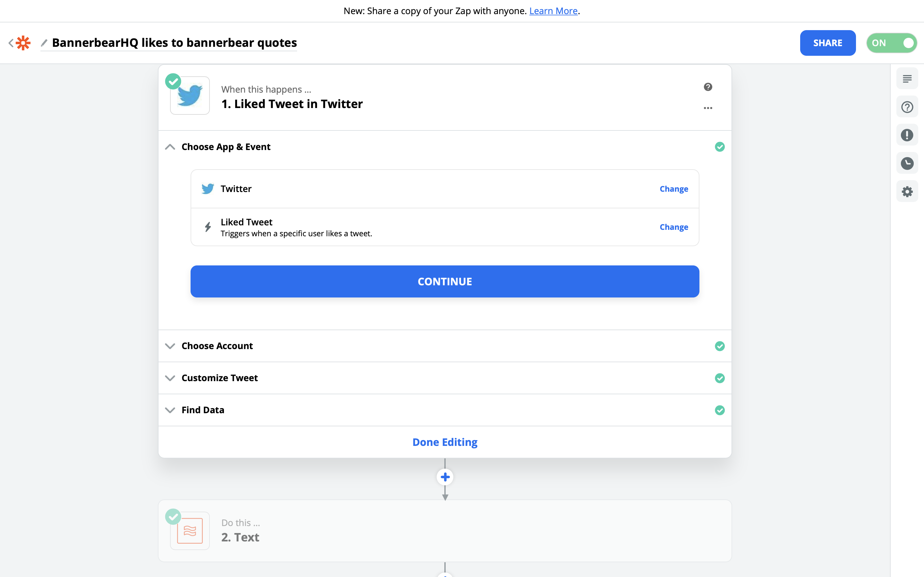Follow the Learn More link
924x577 pixels.
click(x=553, y=11)
